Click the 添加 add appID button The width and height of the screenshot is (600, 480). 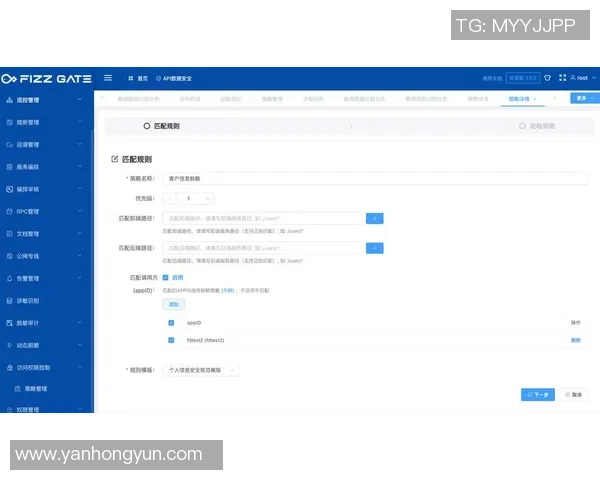tap(174, 304)
